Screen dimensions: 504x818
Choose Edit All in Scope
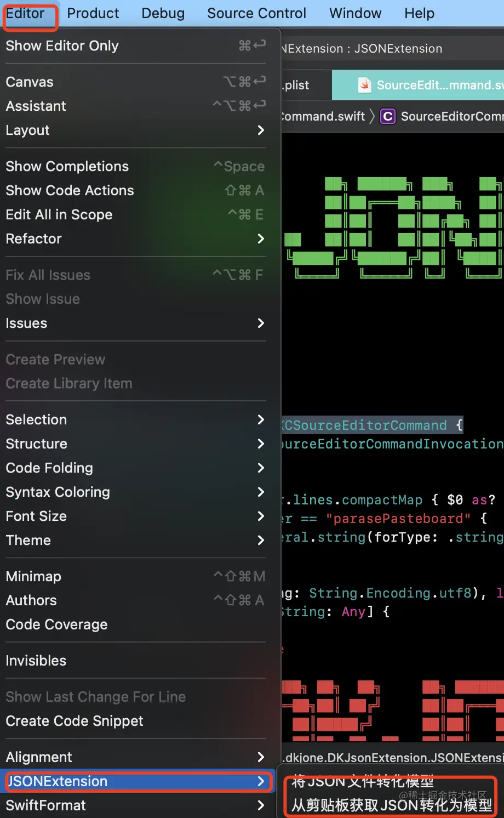(x=135, y=214)
